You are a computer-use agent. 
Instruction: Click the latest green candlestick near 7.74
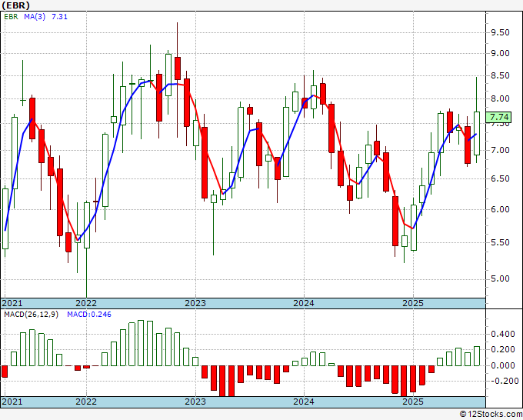click(477, 133)
